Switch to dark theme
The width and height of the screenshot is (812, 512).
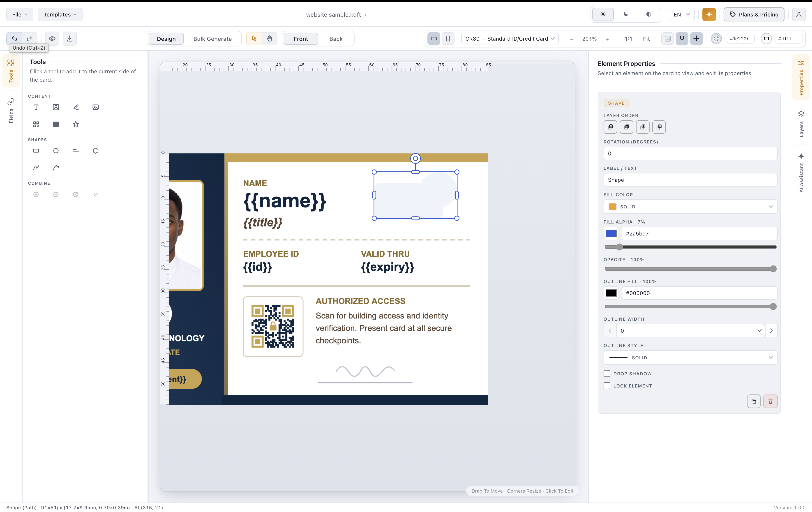click(626, 14)
